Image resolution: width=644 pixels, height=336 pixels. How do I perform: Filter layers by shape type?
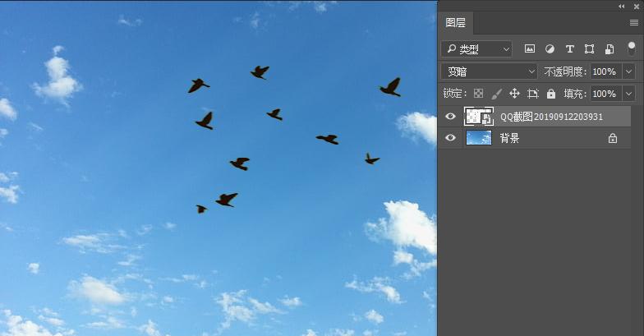coord(589,49)
